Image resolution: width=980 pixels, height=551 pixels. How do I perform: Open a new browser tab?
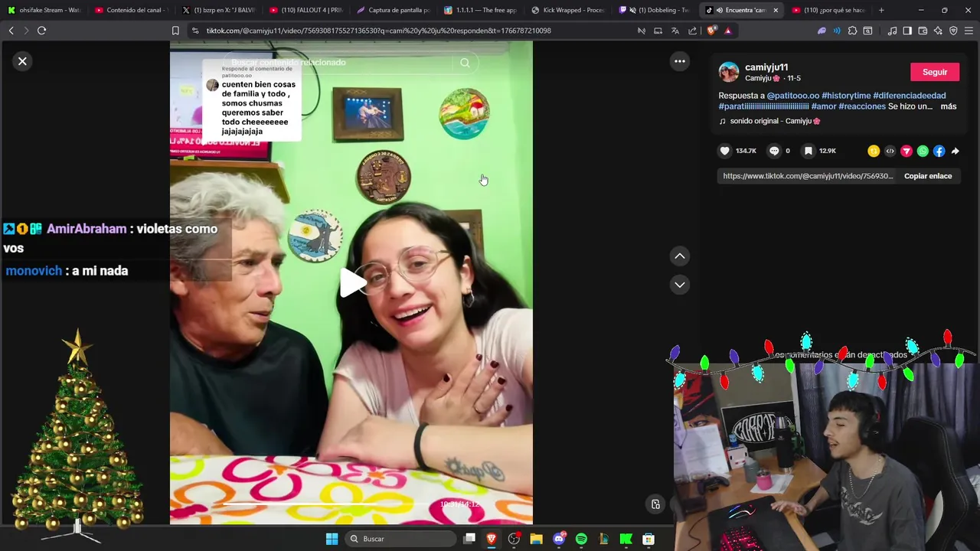point(881,10)
